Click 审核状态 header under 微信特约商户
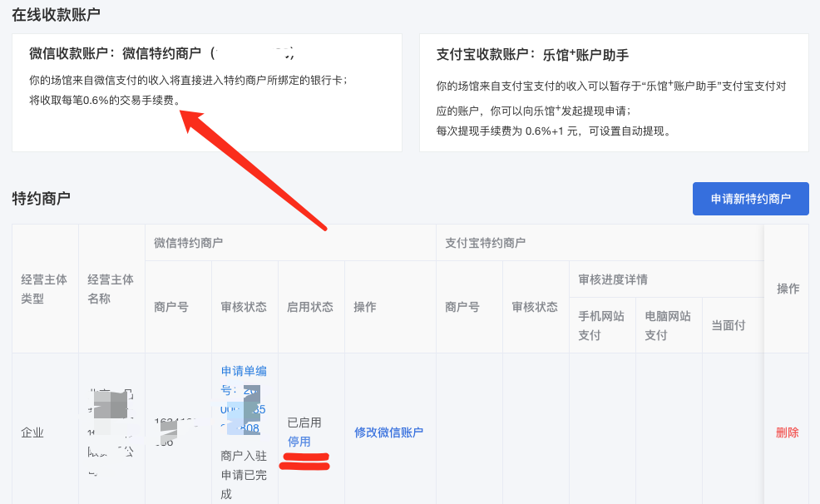 pyautogui.click(x=244, y=307)
